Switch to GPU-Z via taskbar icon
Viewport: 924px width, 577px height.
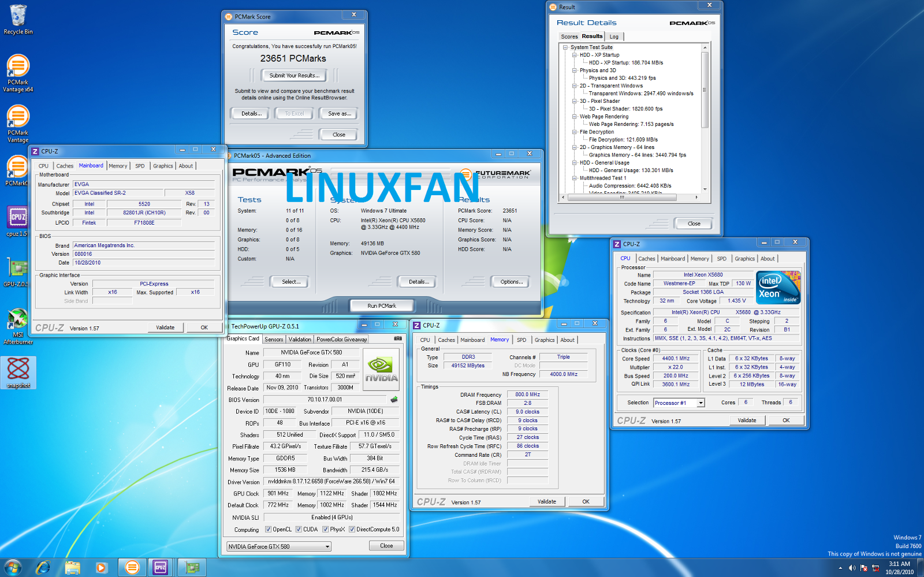click(192, 568)
